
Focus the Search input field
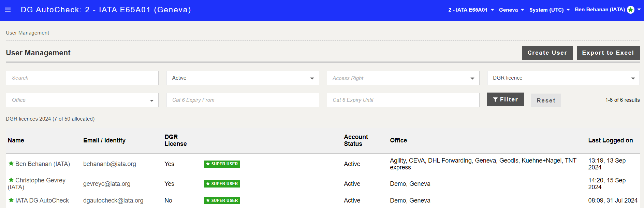coord(82,78)
